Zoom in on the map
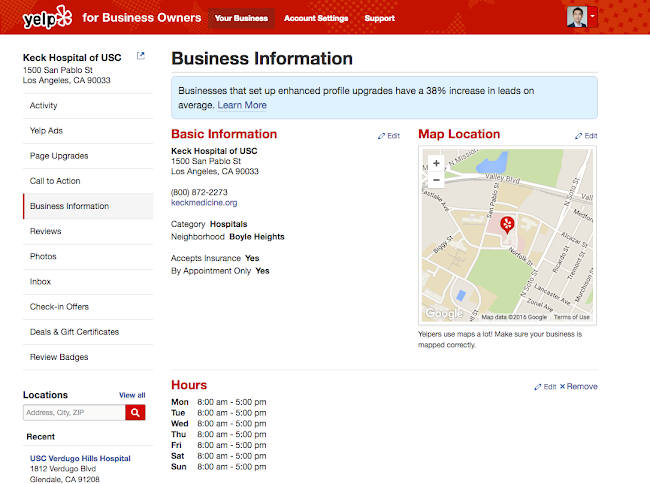 [436, 163]
